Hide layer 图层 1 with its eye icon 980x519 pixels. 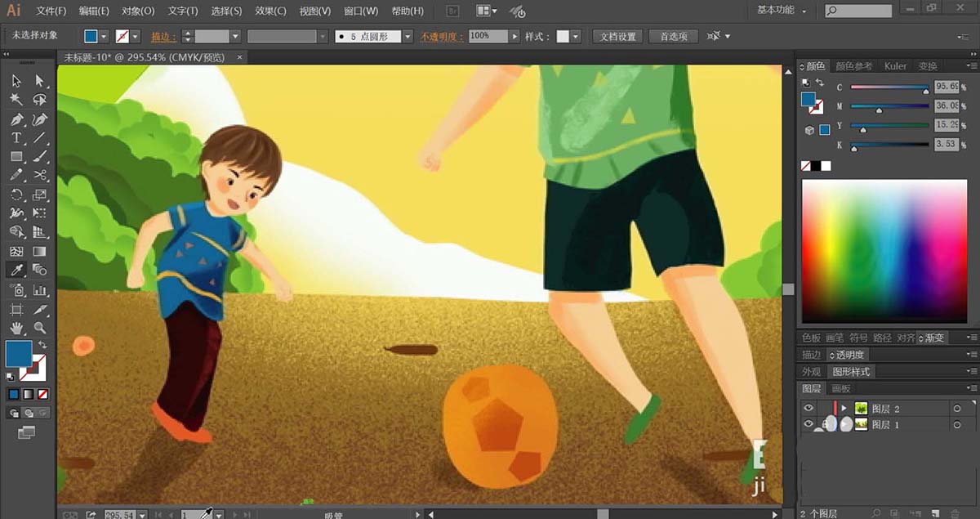pyautogui.click(x=808, y=425)
